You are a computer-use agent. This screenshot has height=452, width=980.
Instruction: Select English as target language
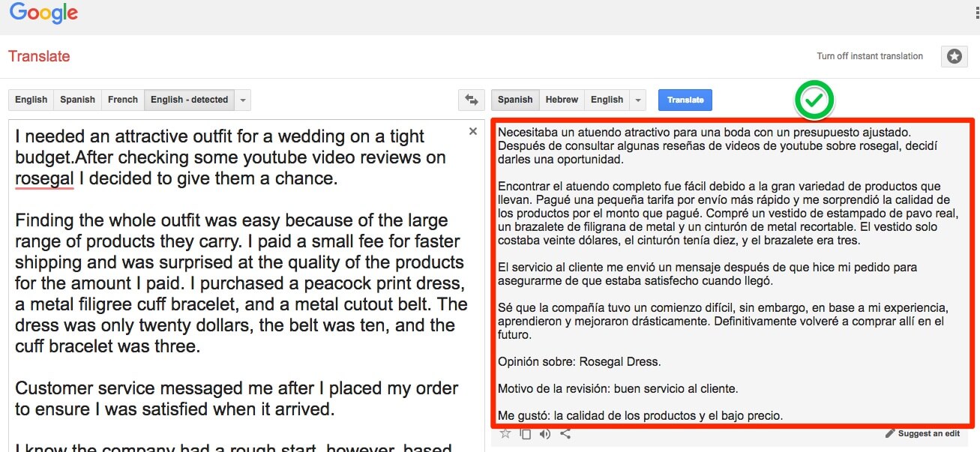point(607,100)
